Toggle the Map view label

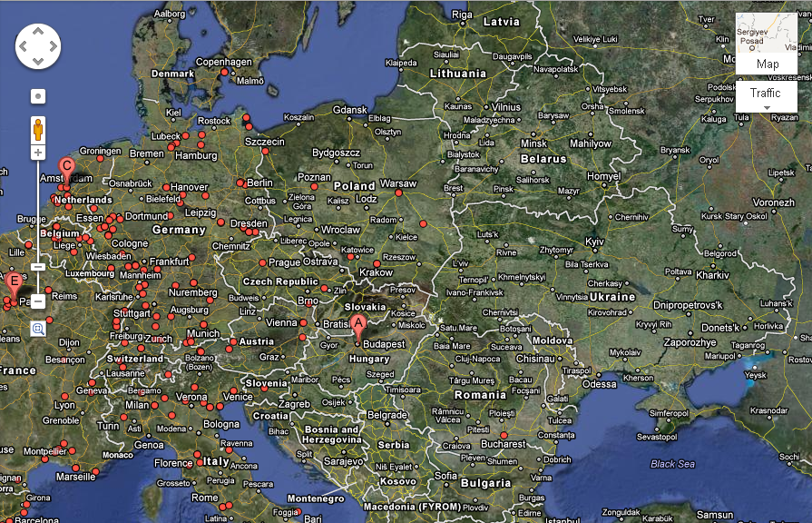[x=767, y=64]
